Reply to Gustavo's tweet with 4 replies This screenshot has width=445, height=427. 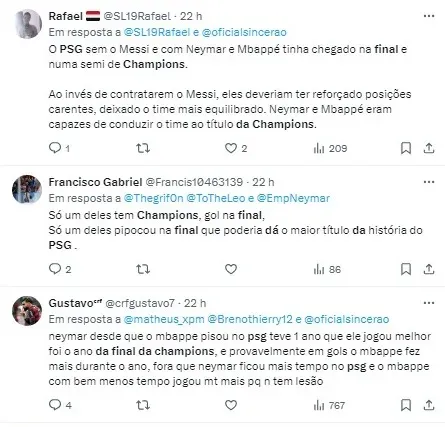(x=55, y=405)
